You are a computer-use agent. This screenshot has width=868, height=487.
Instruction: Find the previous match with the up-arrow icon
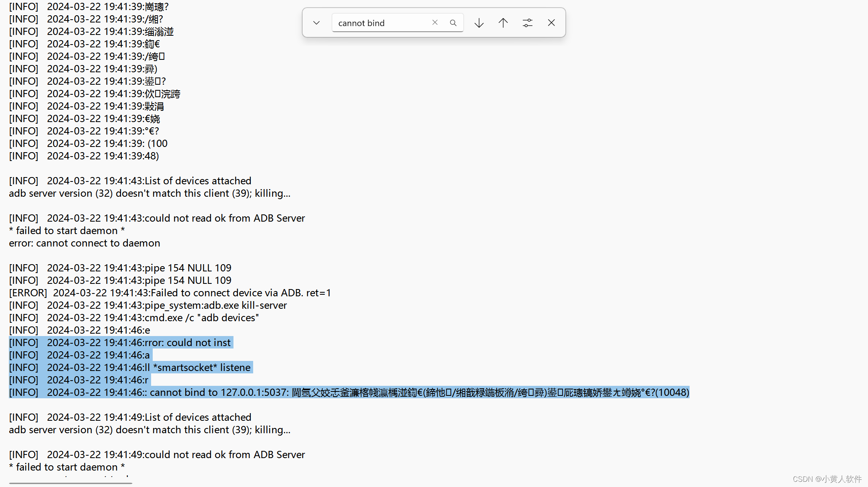pos(503,23)
